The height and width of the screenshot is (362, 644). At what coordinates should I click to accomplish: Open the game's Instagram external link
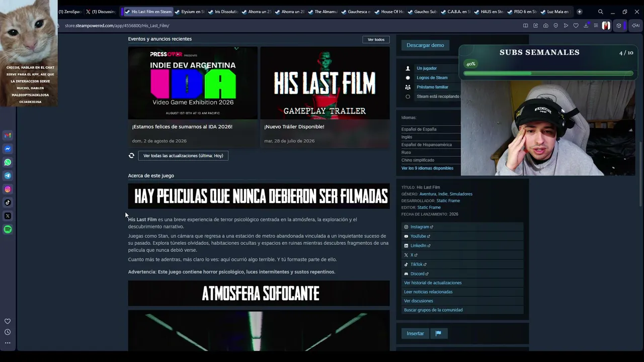pyautogui.click(x=422, y=227)
